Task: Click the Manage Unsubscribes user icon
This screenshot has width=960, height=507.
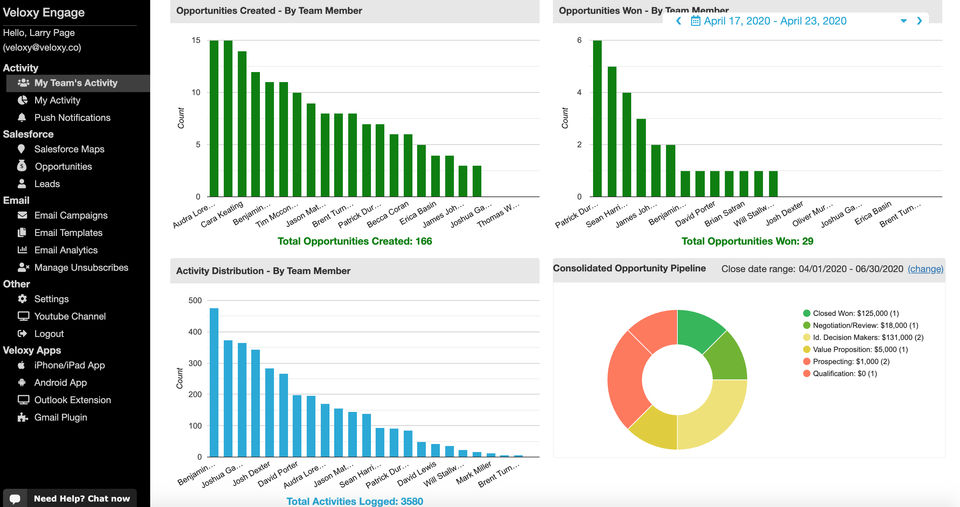Action: (x=23, y=267)
